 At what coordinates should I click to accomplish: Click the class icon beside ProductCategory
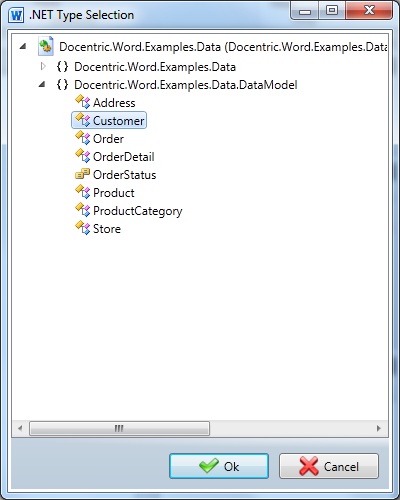[x=83, y=210]
